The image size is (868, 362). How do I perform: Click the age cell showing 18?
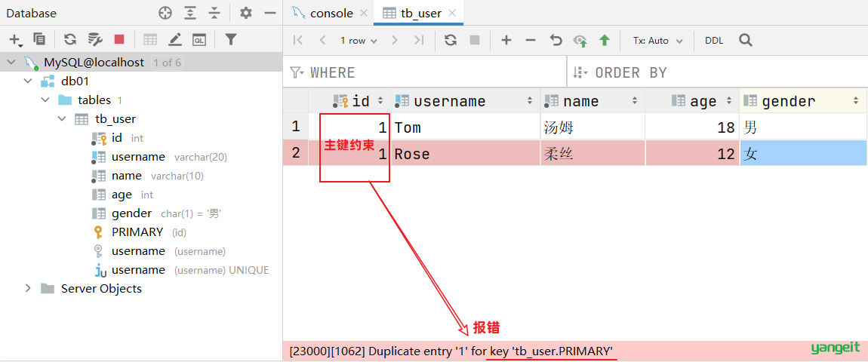click(692, 127)
